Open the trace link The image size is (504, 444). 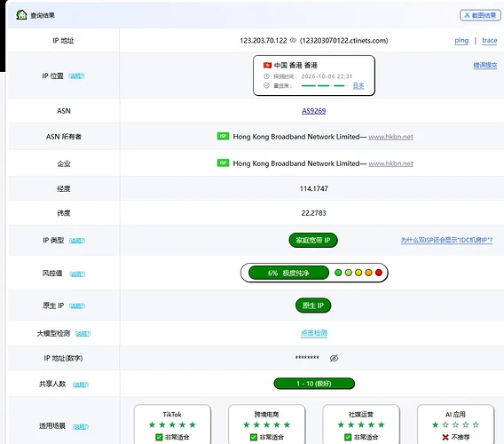490,41
